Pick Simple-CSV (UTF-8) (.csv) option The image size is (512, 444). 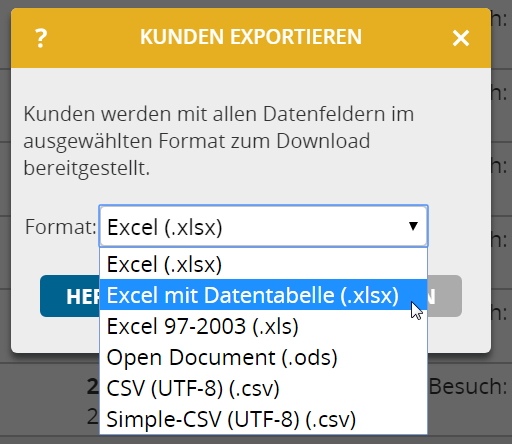(x=263, y=419)
